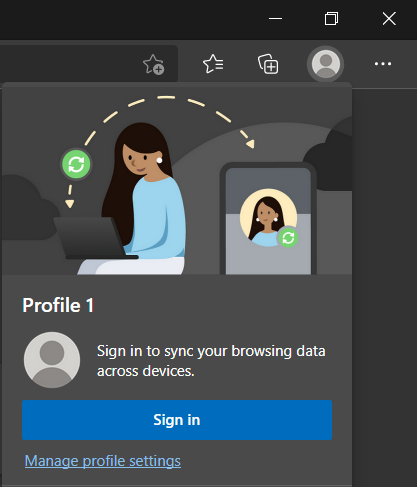Open Settings and more ellipsis menu
417x487 pixels.
(x=383, y=64)
